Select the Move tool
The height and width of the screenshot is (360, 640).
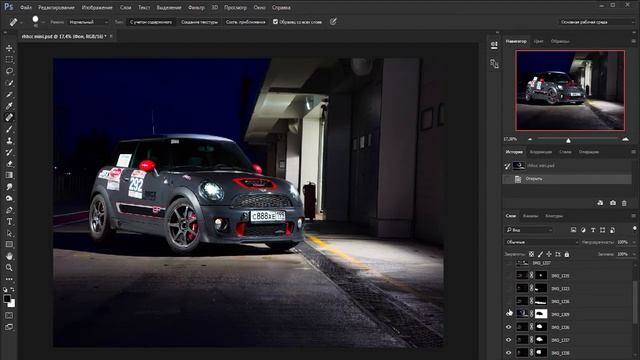(x=9, y=48)
